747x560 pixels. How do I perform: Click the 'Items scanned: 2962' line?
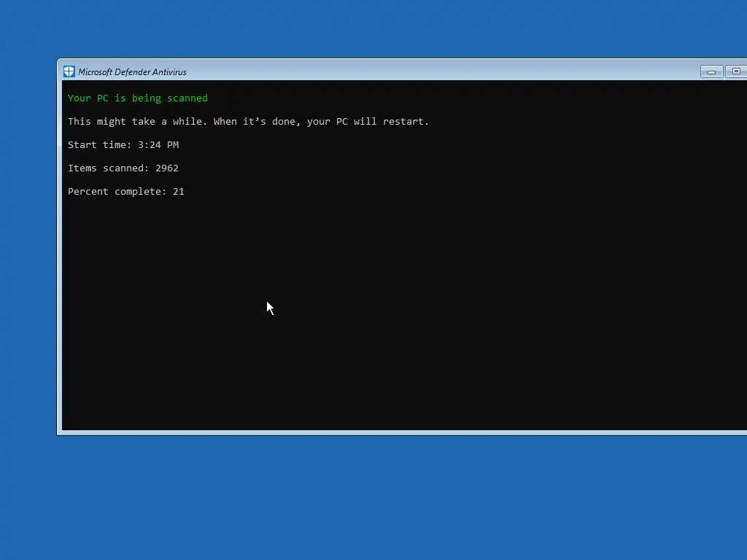(123, 168)
